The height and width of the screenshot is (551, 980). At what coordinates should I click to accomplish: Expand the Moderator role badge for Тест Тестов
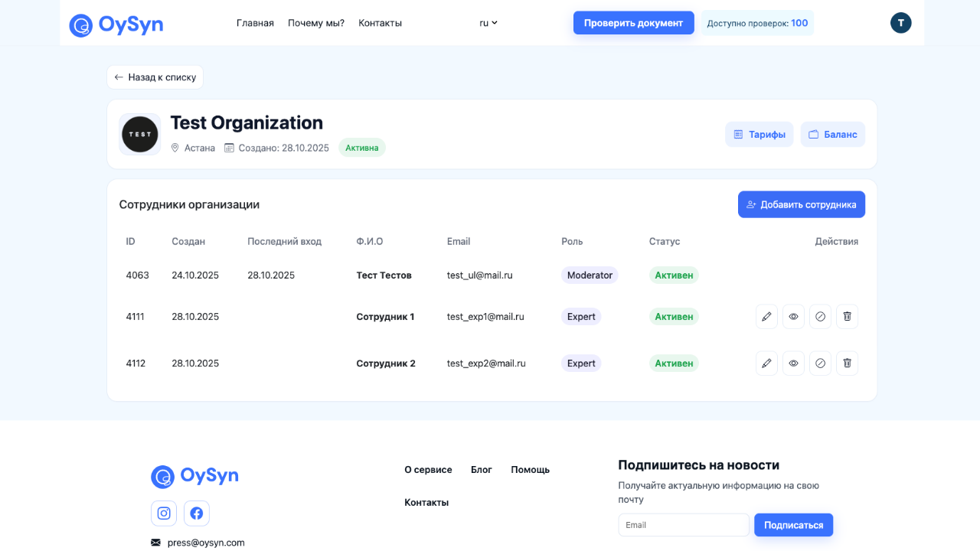pyautogui.click(x=589, y=275)
